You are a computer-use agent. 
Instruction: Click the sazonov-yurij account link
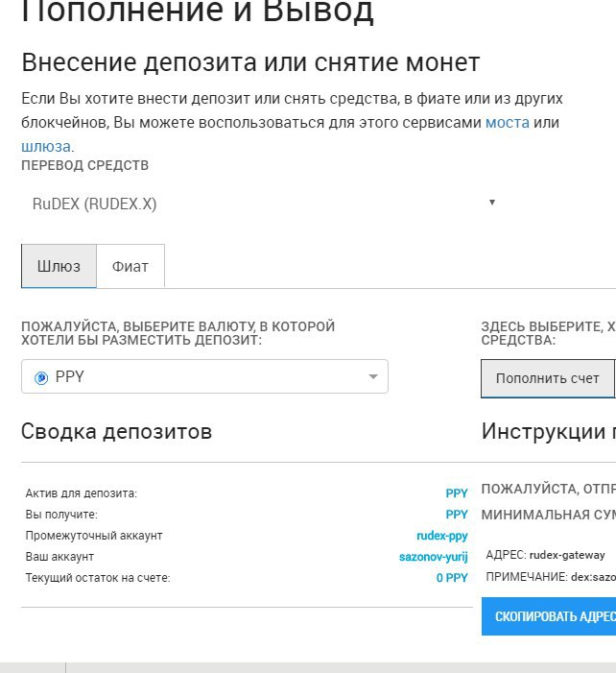(434, 557)
